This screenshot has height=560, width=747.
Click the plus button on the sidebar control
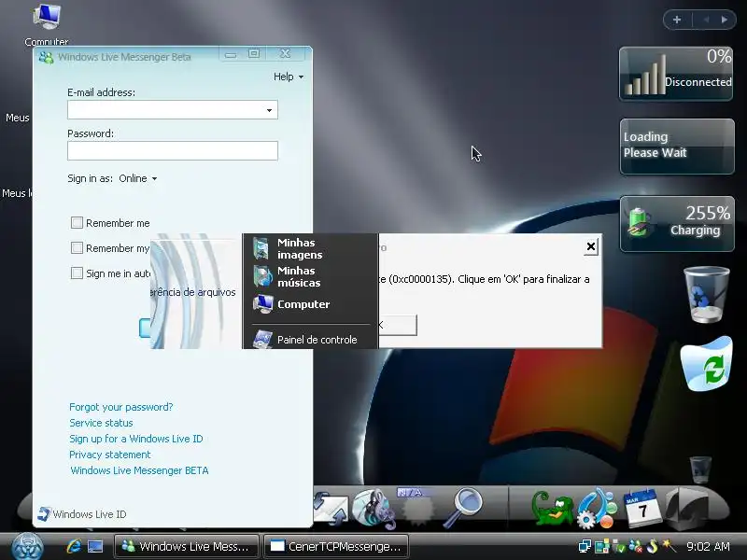[677, 20]
